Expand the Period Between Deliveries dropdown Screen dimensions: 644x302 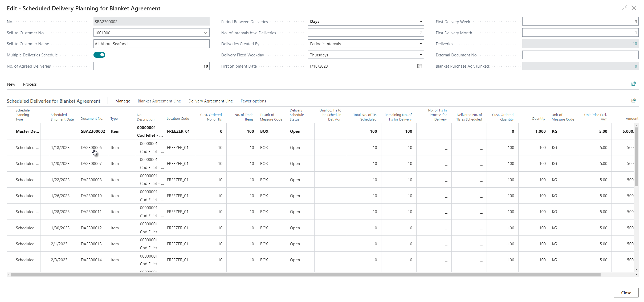click(421, 21)
